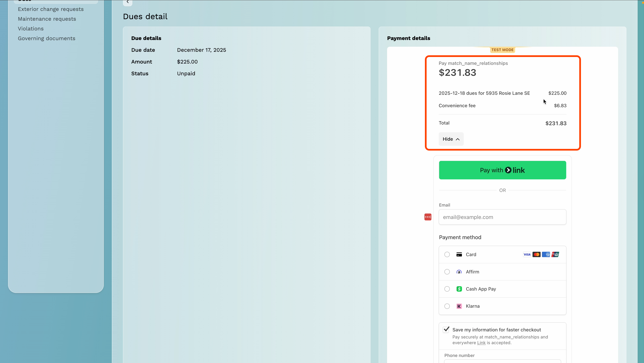
Task: Click the $231.83 total amount heading
Action: [458, 73]
